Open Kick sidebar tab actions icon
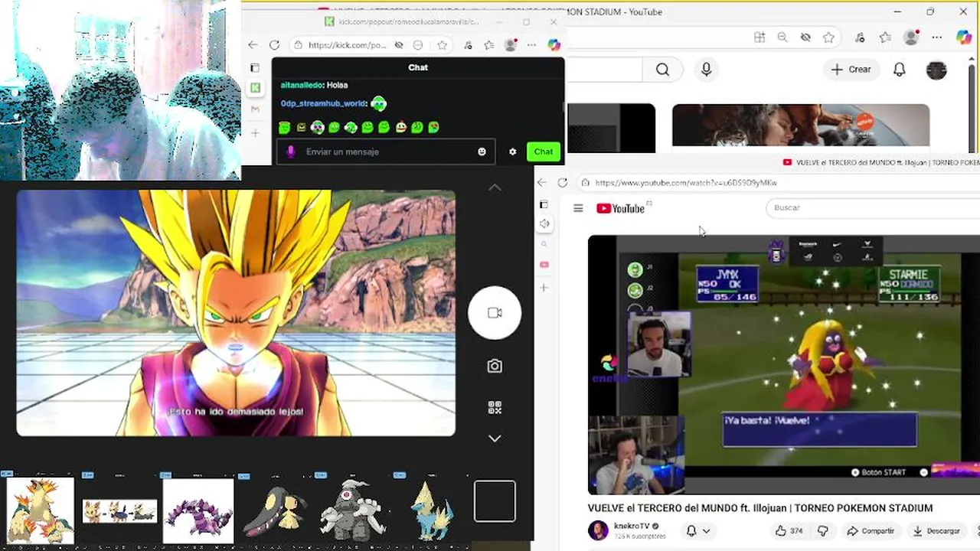 click(x=254, y=68)
